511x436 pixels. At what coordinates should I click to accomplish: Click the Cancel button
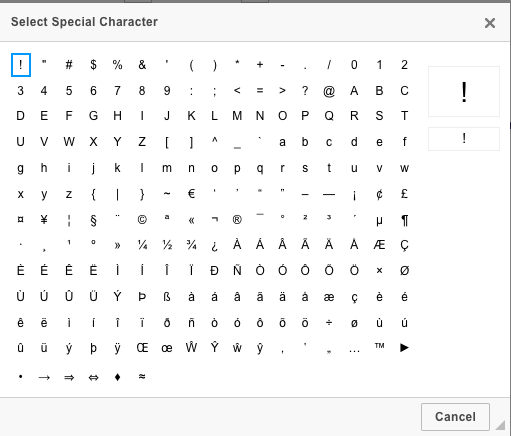click(x=455, y=417)
